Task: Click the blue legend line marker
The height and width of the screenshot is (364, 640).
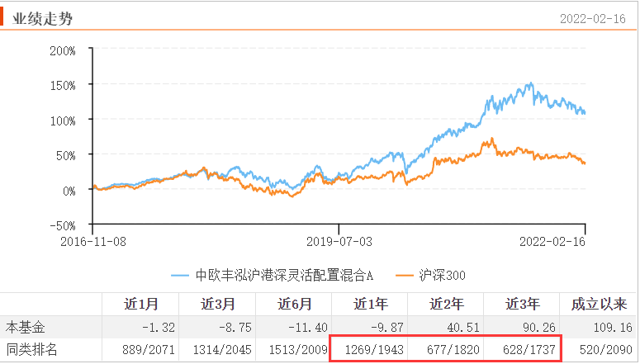Action: [180, 276]
